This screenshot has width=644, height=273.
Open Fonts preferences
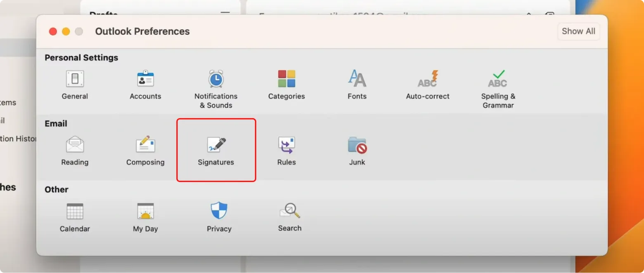coord(357,85)
